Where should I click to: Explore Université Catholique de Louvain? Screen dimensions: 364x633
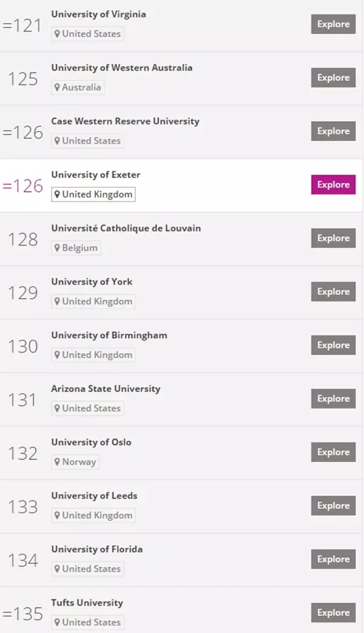pyautogui.click(x=333, y=238)
